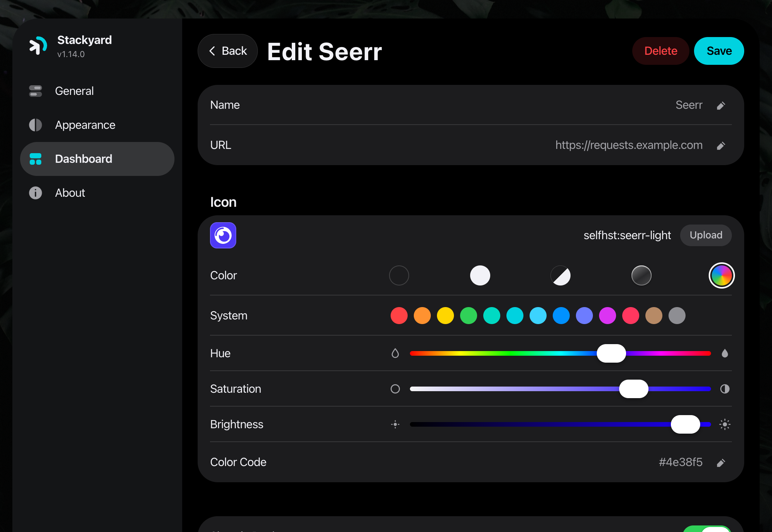
Task: Edit the Color Code pencil icon
Action: point(721,463)
